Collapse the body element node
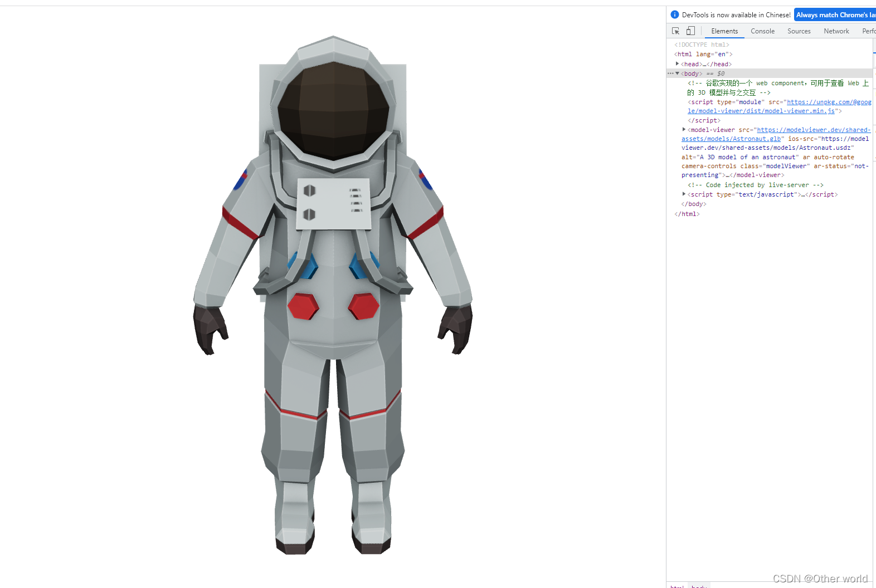 tap(677, 73)
